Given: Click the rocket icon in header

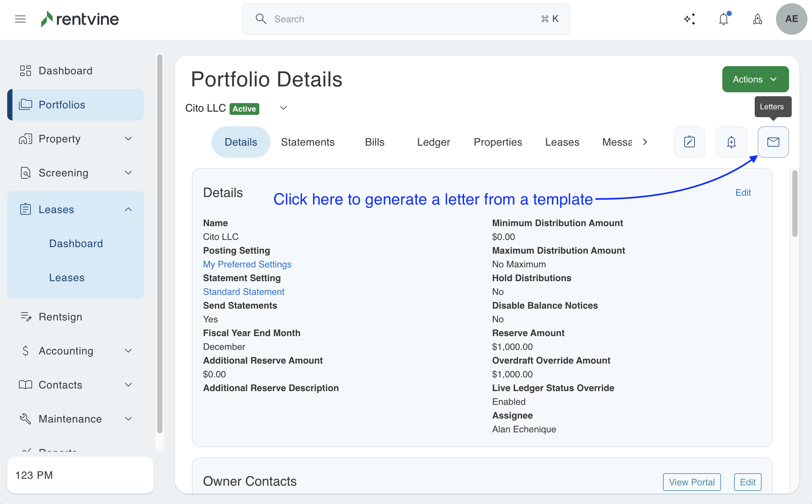Looking at the screenshot, I should (x=757, y=19).
